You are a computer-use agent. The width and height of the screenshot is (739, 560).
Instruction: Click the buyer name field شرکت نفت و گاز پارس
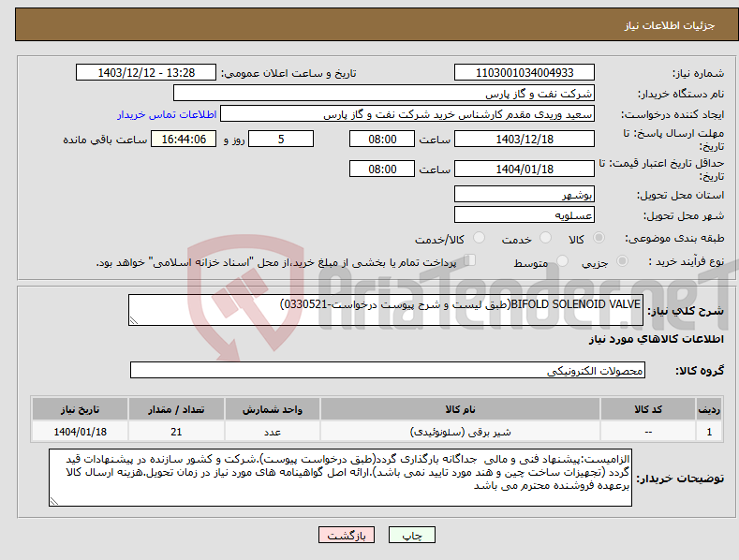click(x=384, y=94)
